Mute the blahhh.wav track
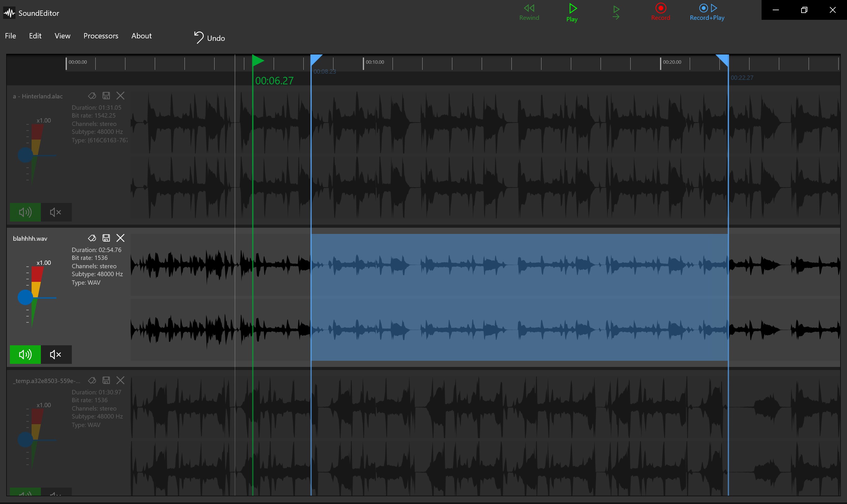 click(x=56, y=354)
